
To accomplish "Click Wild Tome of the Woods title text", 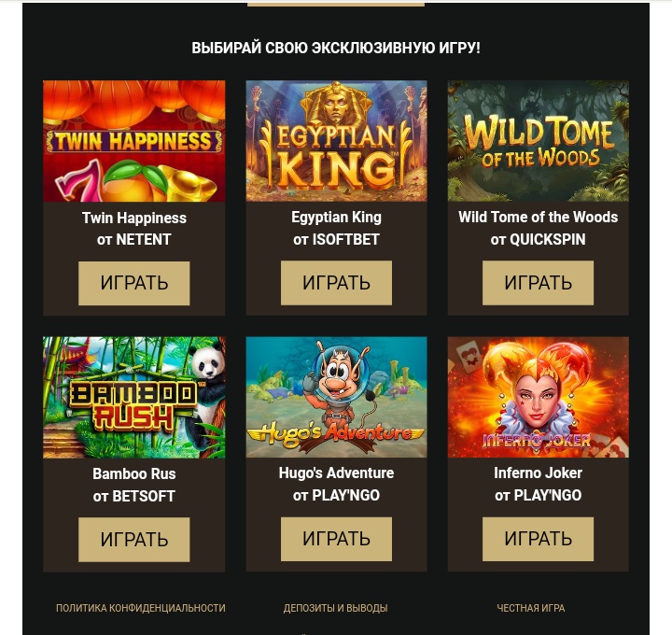I will (x=539, y=217).
